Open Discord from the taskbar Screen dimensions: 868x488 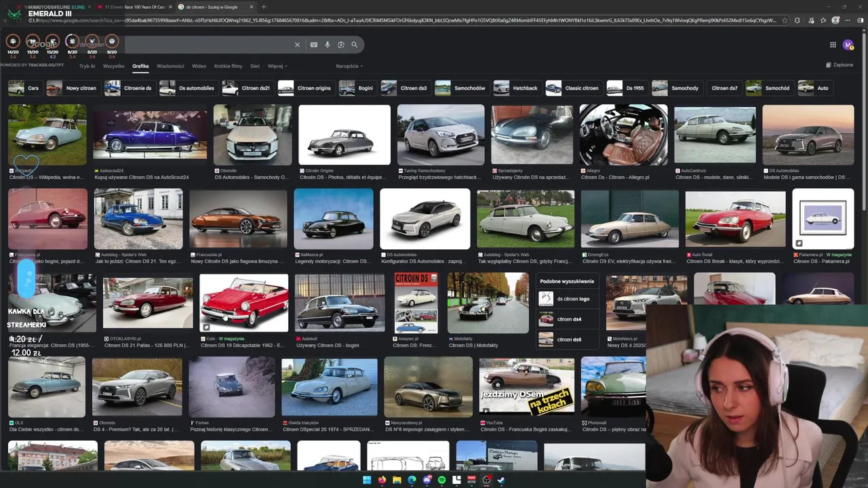click(x=427, y=480)
